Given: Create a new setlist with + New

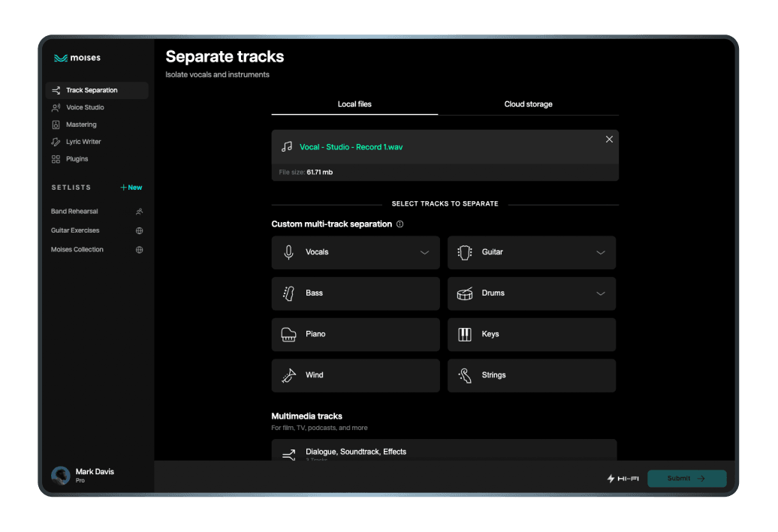Looking at the screenshot, I should 131,188.
